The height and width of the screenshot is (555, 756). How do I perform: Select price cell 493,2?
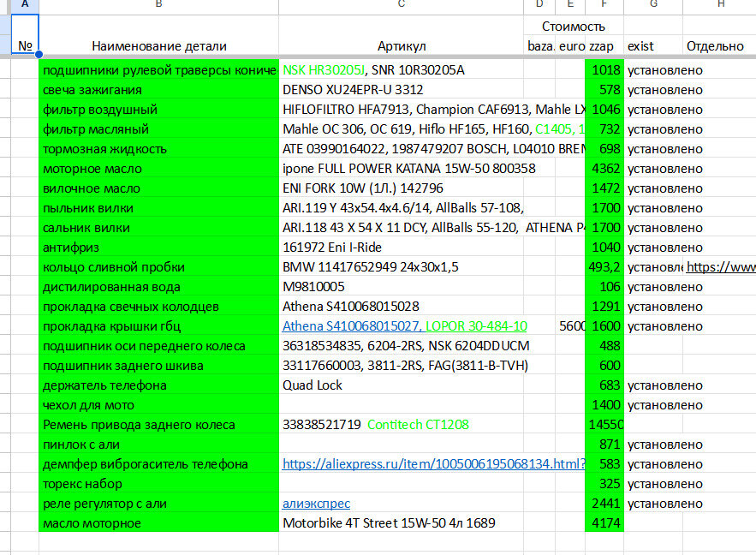tap(604, 267)
